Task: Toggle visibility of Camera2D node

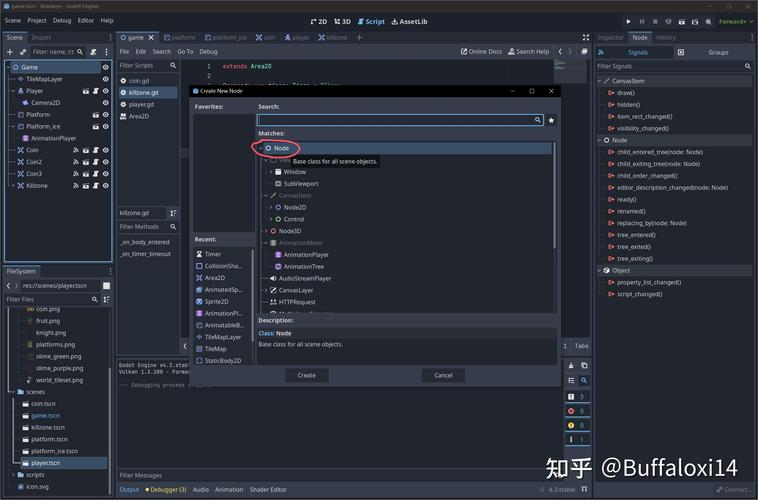Action: click(105, 103)
